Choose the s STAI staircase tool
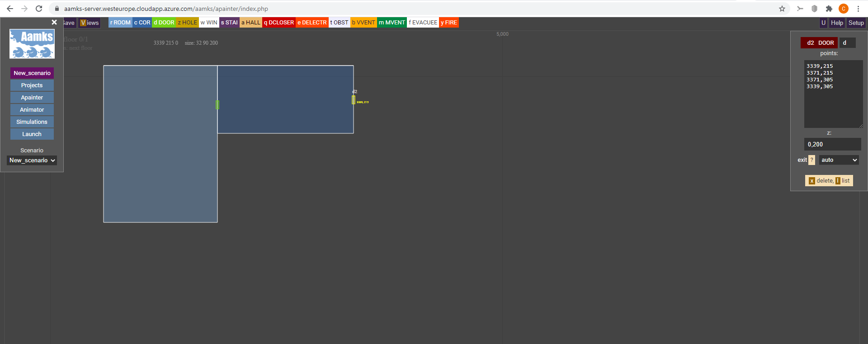This screenshot has height=344, width=868. pos(229,23)
